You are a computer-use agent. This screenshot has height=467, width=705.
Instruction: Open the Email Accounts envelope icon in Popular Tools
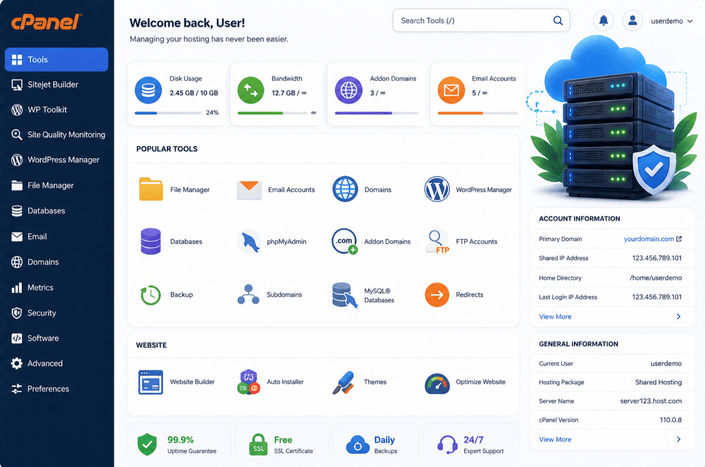(x=249, y=190)
